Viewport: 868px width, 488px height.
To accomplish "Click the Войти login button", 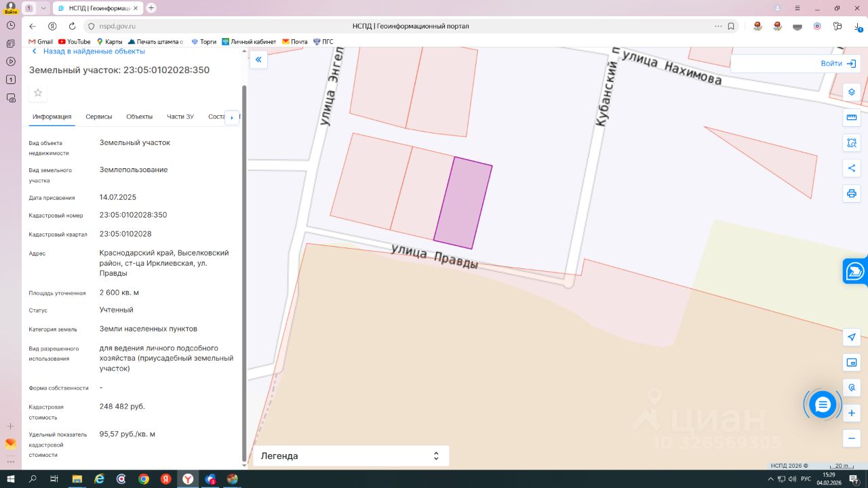I will coord(840,64).
